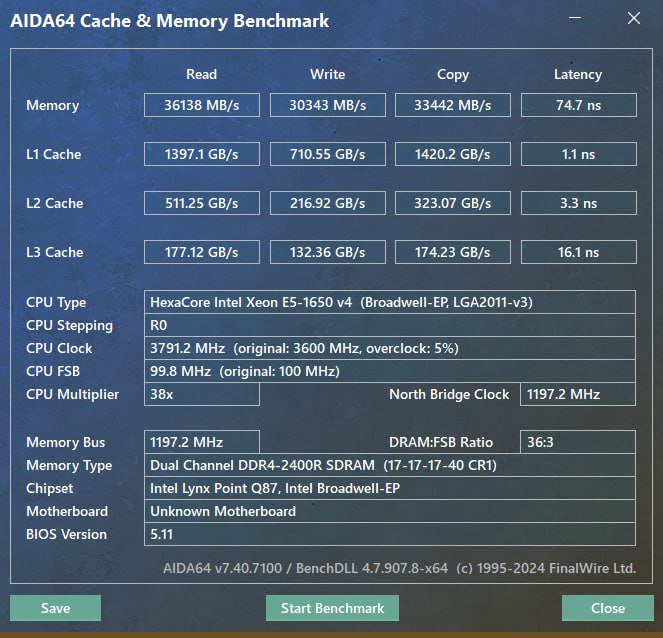Click the window title AIDA64 Cache & Memory Benchmark
This screenshot has height=638, width=663.
pos(170,21)
